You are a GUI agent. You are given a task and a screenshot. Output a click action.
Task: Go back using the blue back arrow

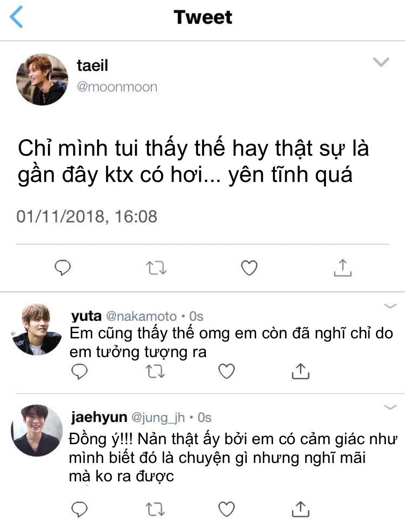point(16,17)
